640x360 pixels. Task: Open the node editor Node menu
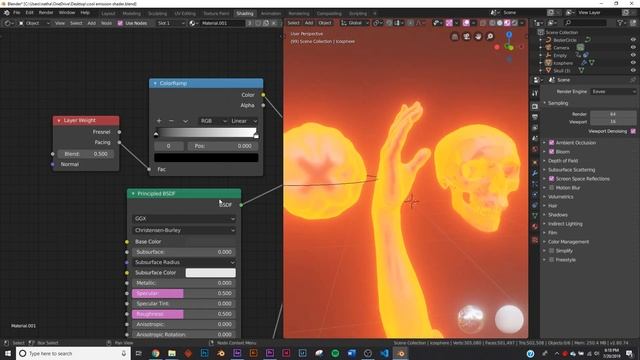[x=107, y=23]
